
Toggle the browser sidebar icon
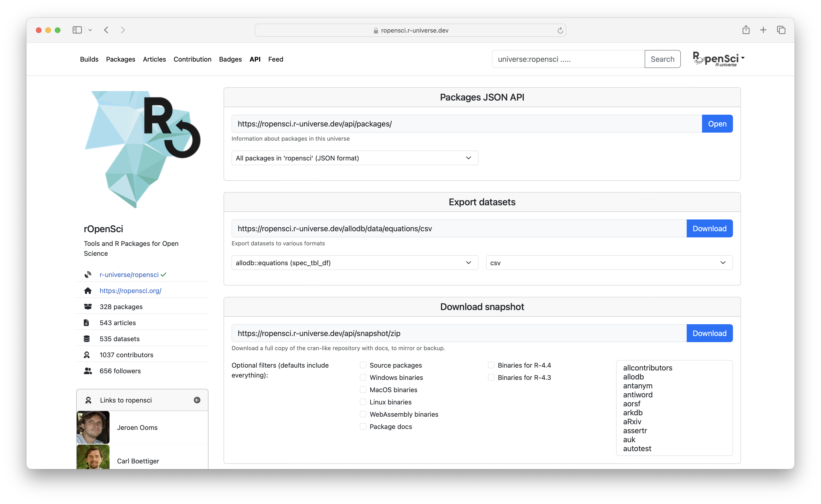(77, 30)
